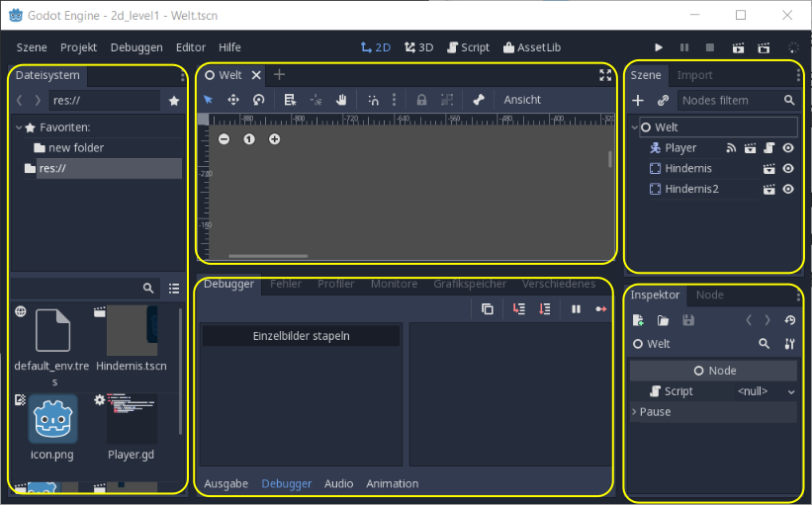Select the arrow Select Mode tool
Screen dimensions: 812x505
(x=208, y=100)
